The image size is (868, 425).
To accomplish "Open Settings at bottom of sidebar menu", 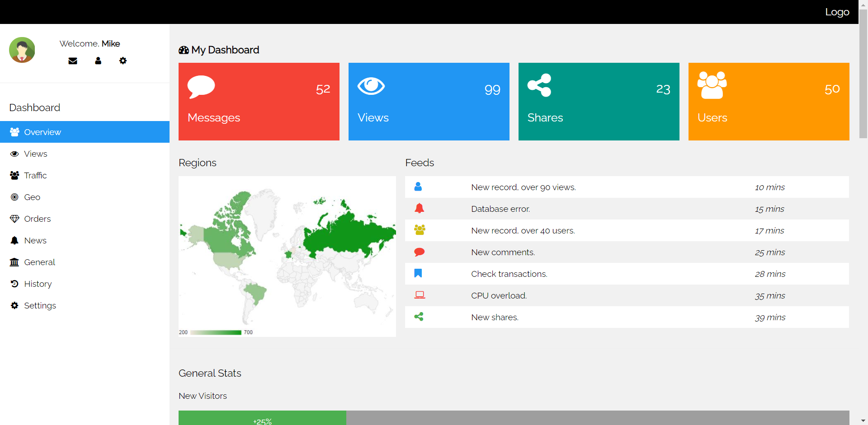I will pyautogui.click(x=40, y=306).
